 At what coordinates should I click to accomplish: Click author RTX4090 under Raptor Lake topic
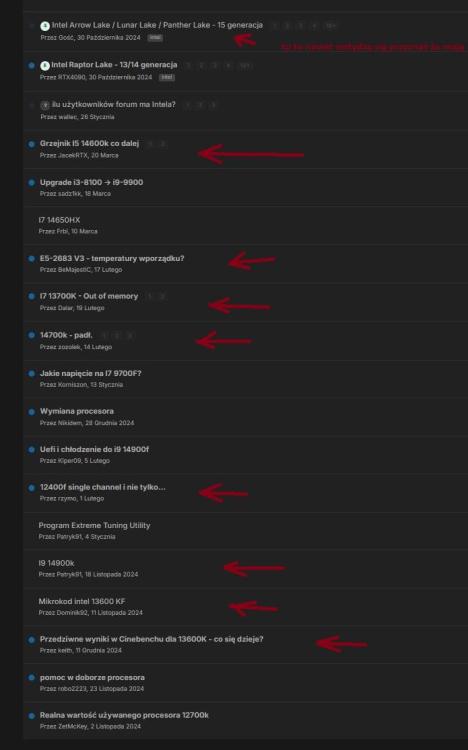[x=71, y=77]
